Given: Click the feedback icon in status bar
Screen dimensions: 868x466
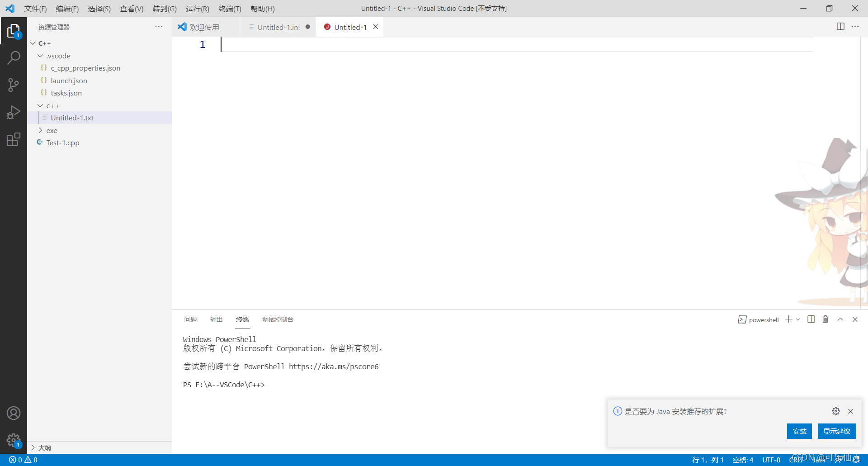Looking at the screenshot, I should (838, 460).
